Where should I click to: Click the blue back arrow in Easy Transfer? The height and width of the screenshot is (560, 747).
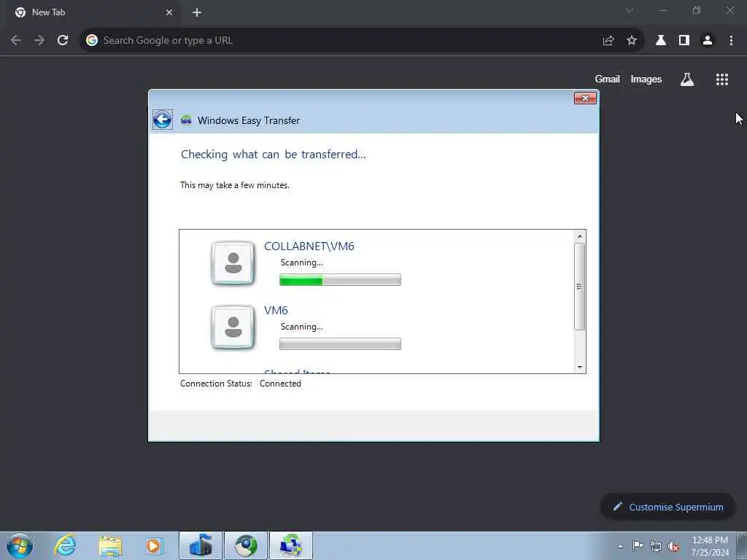[x=163, y=120]
